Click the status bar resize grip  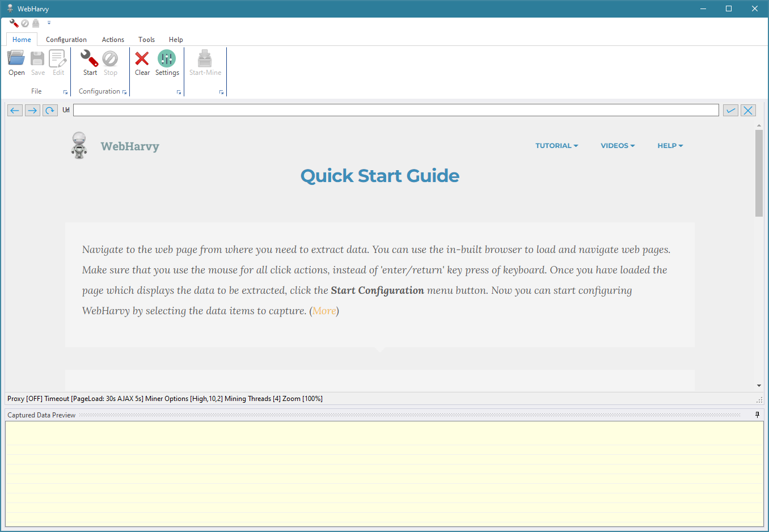[759, 400]
